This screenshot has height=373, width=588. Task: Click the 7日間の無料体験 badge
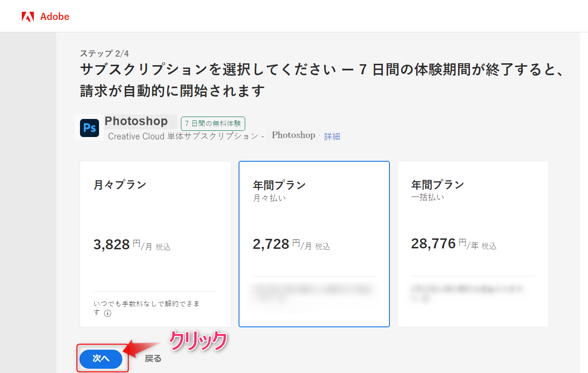click(x=213, y=124)
